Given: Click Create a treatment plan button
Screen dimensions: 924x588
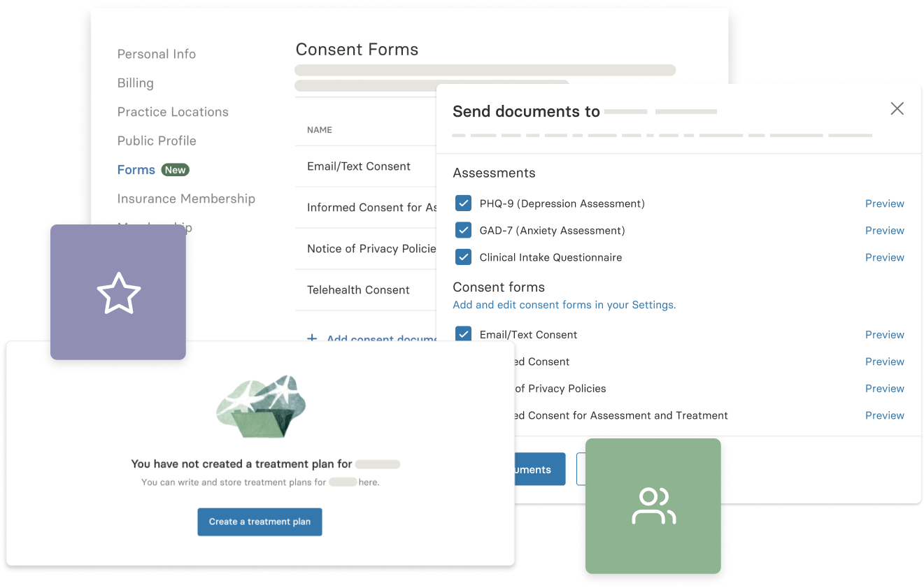Looking at the screenshot, I should point(260,522).
